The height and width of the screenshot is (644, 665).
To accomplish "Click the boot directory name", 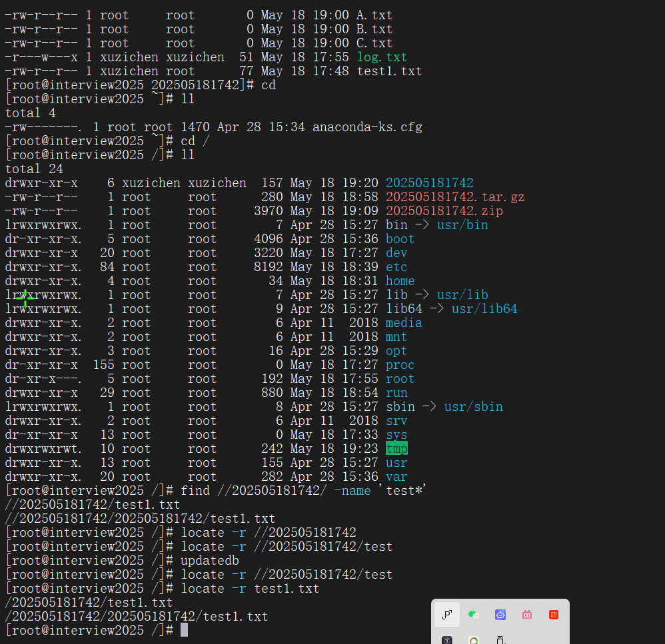I will (x=400, y=239).
